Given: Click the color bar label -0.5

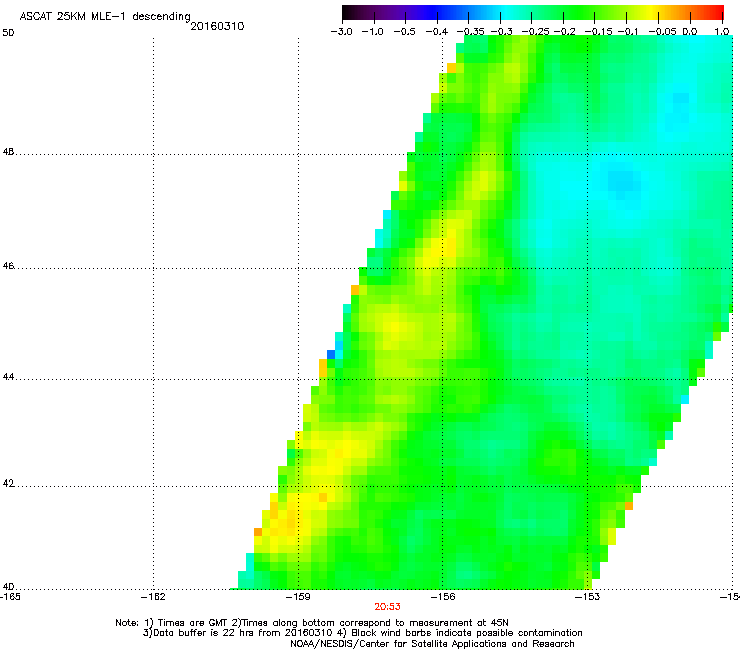Looking at the screenshot, I should (x=404, y=32).
